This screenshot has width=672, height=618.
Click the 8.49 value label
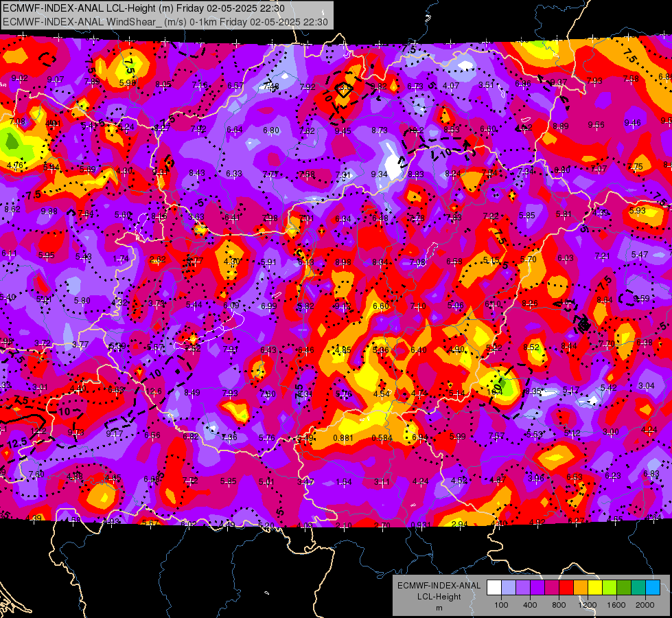(192, 392)
